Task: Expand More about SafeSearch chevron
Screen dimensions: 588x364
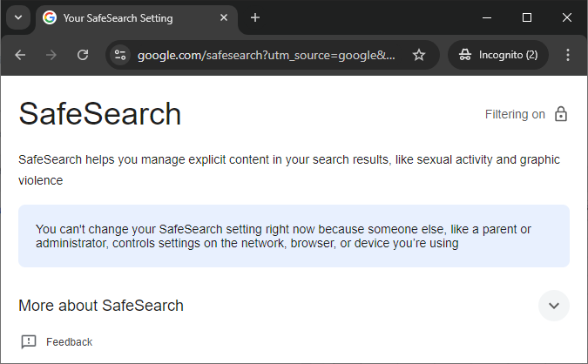Action: (x=554, y=306)
